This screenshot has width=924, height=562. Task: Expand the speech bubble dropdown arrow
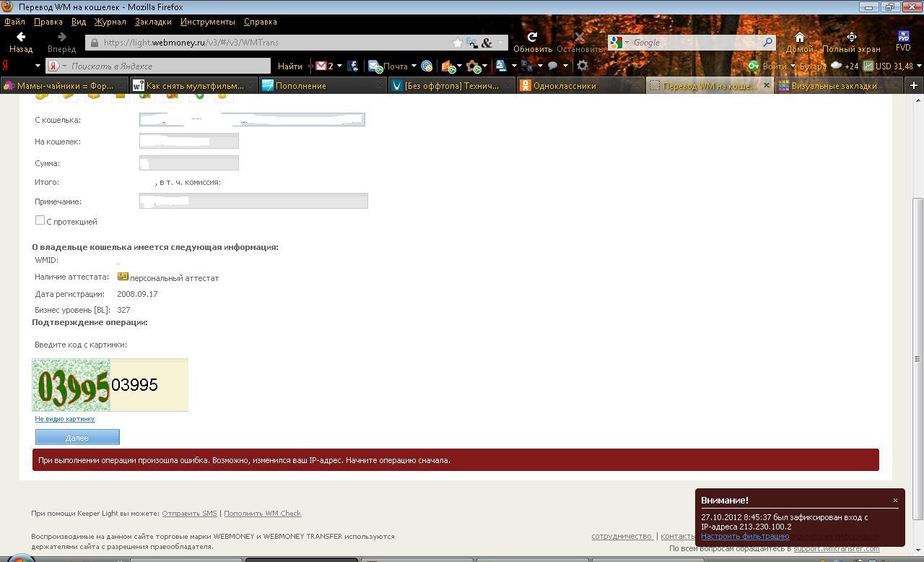point(565,66)
